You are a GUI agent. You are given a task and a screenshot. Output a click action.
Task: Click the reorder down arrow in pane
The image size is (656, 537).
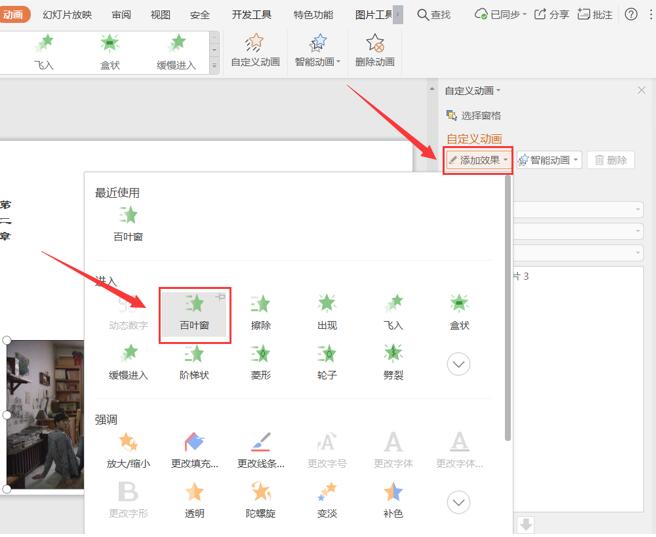(526, 524)
